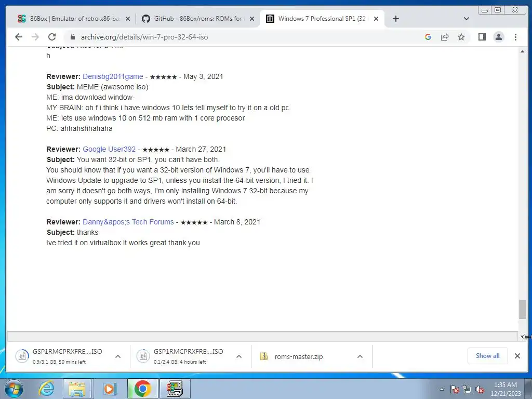Screen dimensions: 532x399
Task: Click the page scrollbar up arrow
Action: click(522, 51)
